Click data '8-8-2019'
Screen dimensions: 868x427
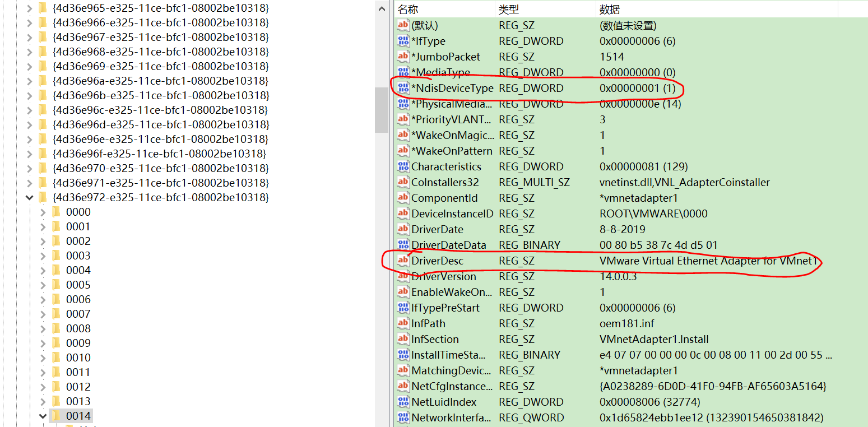[623, 229]
